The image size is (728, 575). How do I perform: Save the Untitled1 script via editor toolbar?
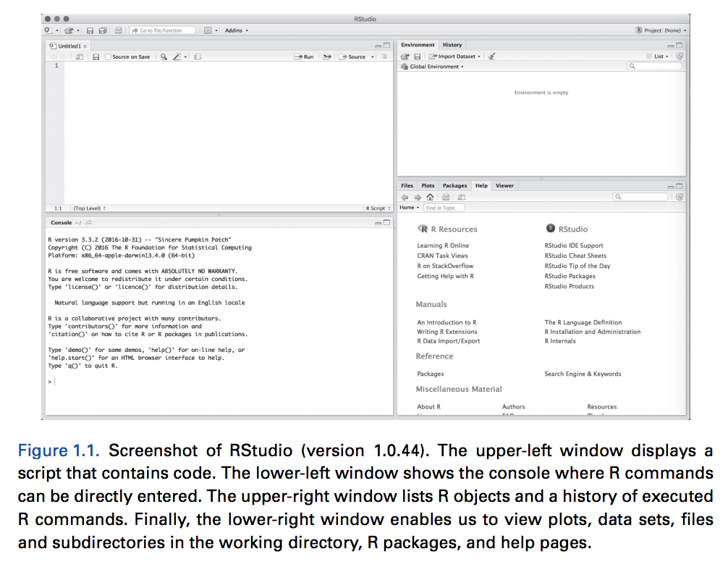pos(96,56)
